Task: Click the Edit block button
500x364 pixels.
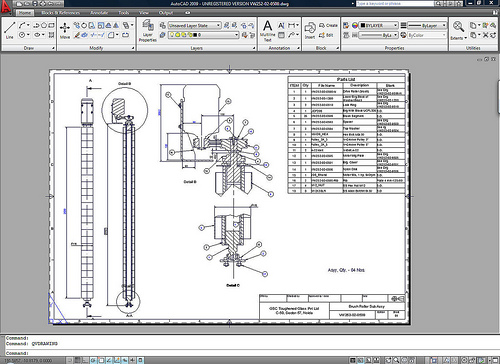Action: point(326,35)
